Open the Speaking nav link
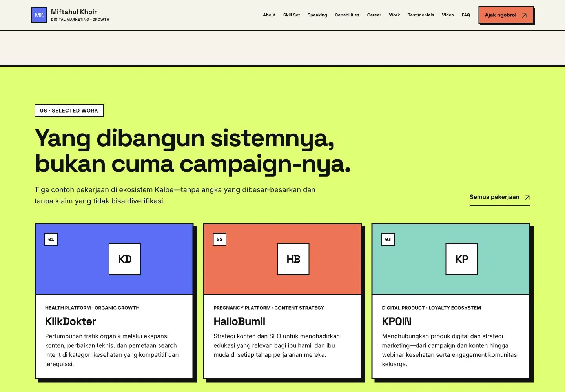 click(317, 15)
